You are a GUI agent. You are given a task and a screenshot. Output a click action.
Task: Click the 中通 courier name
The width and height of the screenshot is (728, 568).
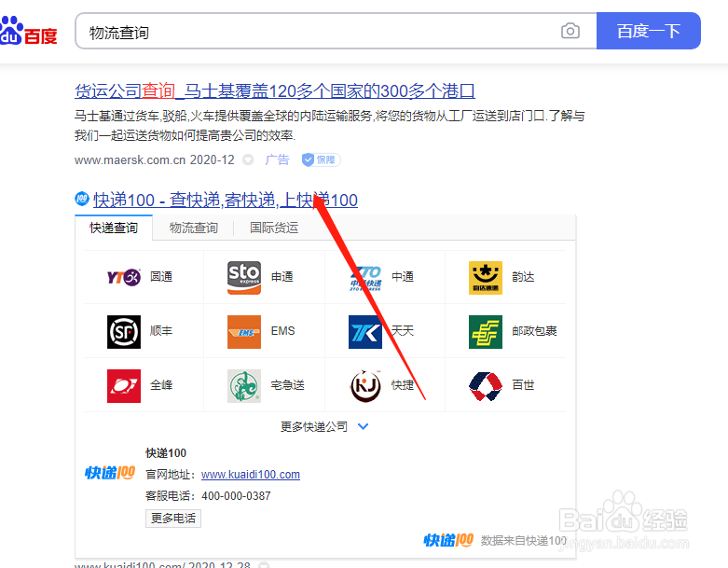click(403, 277)
